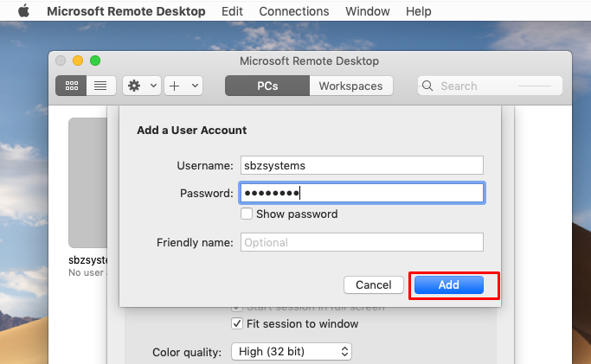Click into the Username field
591x364 pixels.
click(362, 165)
